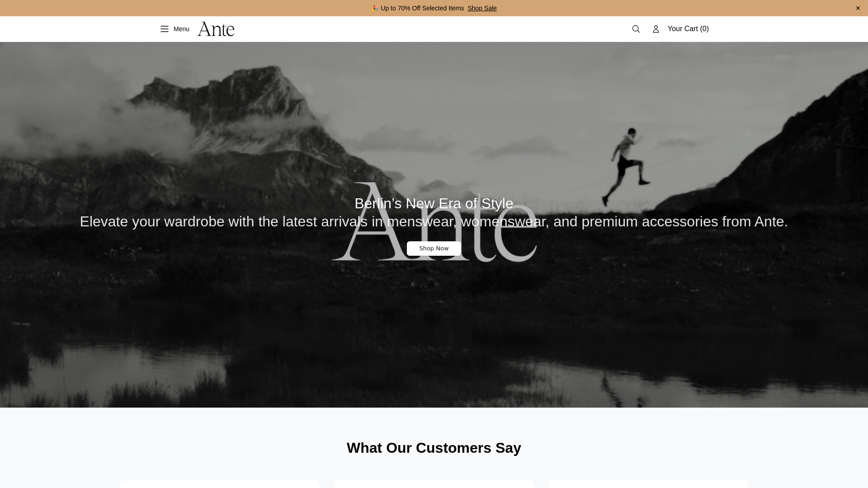Click 'Up to 70% Off Selected Items' text

pyautogui.click(x=422, y=8)
